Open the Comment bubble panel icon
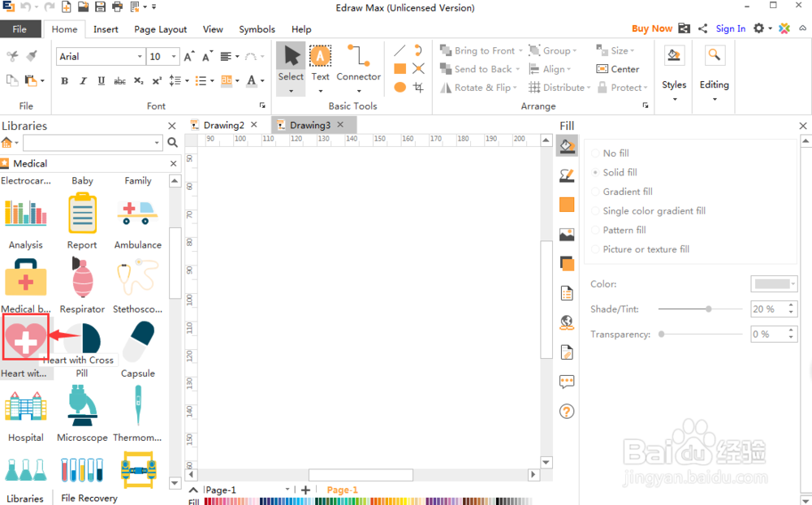The width and height of the screenshot is (812, 505). point(567,382)
